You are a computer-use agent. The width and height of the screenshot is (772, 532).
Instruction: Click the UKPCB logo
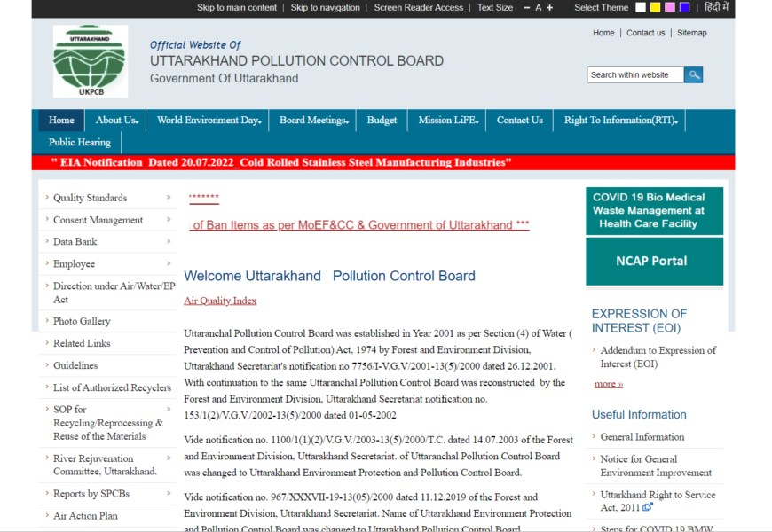[x=90, y=60]
